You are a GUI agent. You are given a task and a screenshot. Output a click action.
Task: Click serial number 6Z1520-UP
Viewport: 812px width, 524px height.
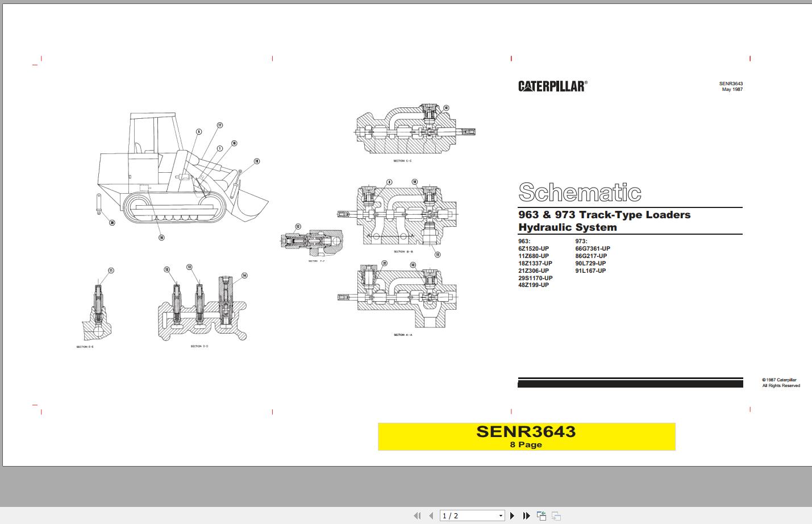(533, 248)
